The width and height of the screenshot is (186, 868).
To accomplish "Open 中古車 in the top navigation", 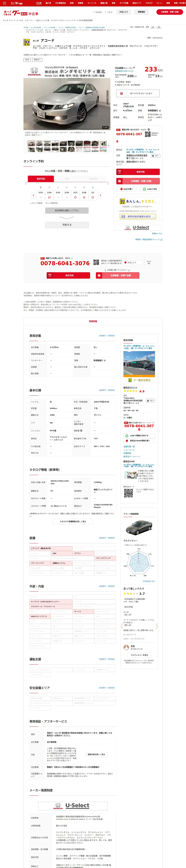I will point(39,3).
